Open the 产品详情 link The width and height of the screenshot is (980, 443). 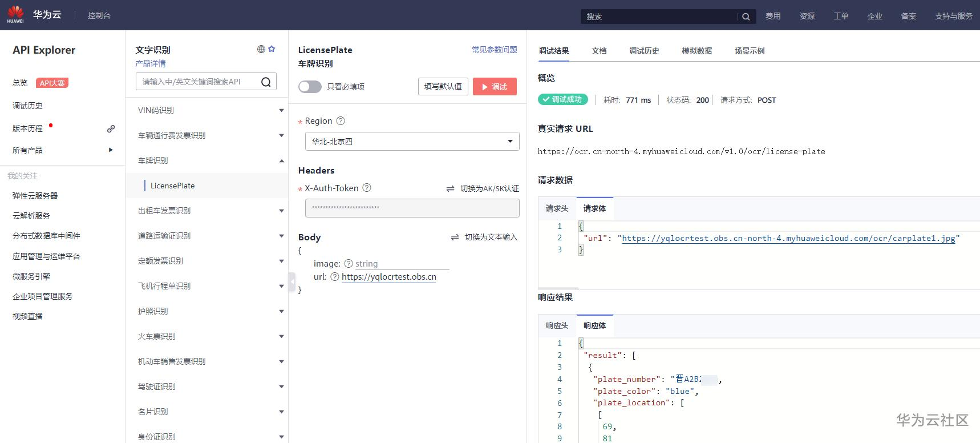click(x=151, y=63)
